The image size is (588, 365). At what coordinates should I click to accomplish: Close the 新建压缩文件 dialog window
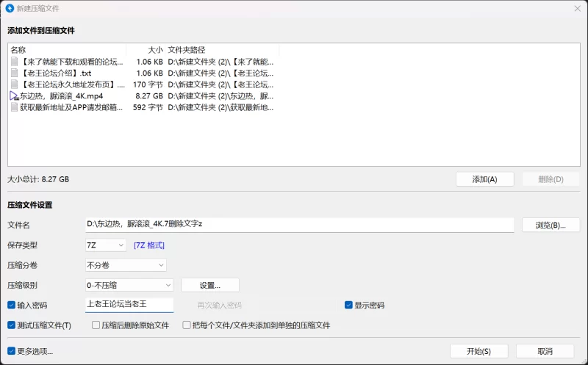pyautogui.click(x=578, y=8)
